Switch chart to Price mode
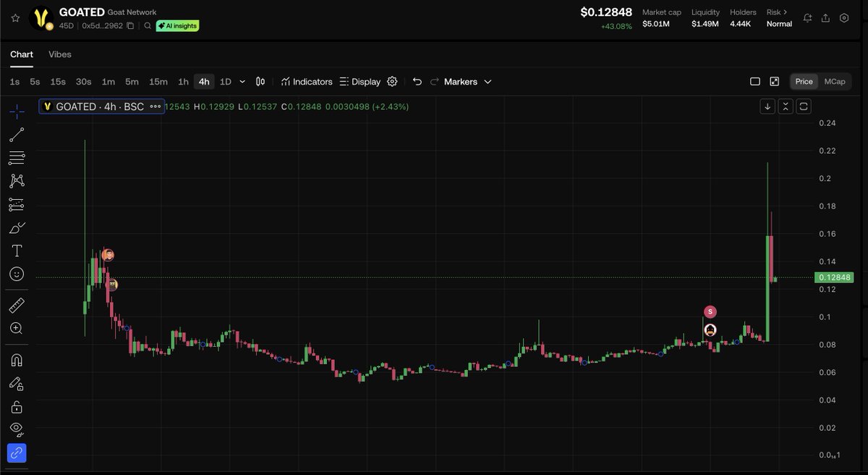 [x=804, y=82]
